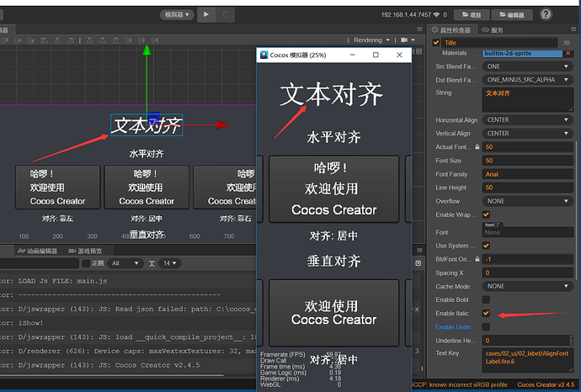The width and height of the screenshot is (581, 392).
Task: Click distribute right edges icon
Action: [155, 40]
